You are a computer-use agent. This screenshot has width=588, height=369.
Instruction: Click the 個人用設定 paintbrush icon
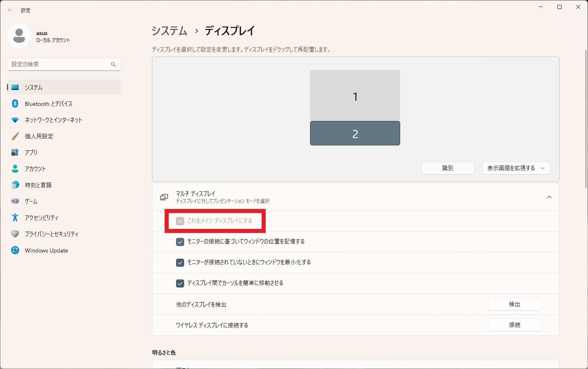pyautogui.click(x=15, y=136)
